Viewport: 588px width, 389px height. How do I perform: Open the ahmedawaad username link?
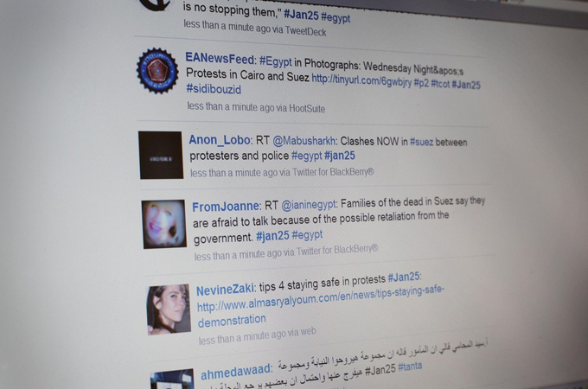click(x=235, y=372)
